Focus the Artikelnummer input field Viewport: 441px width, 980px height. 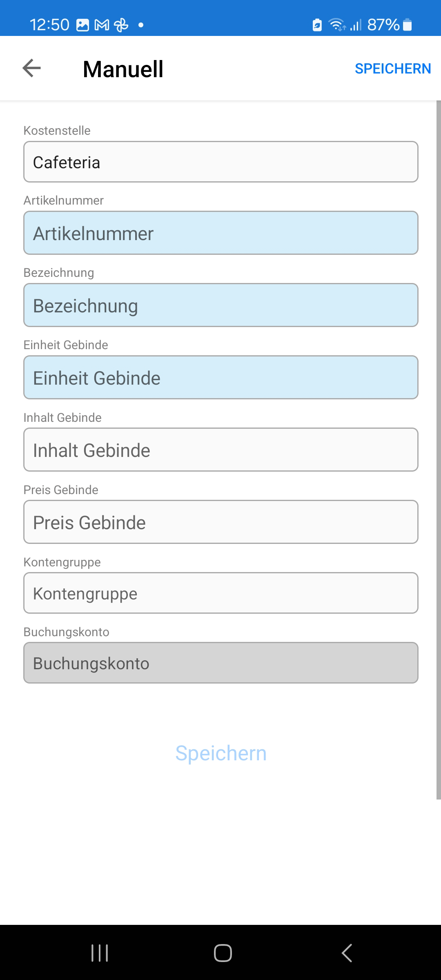click(x=220, y=233)
